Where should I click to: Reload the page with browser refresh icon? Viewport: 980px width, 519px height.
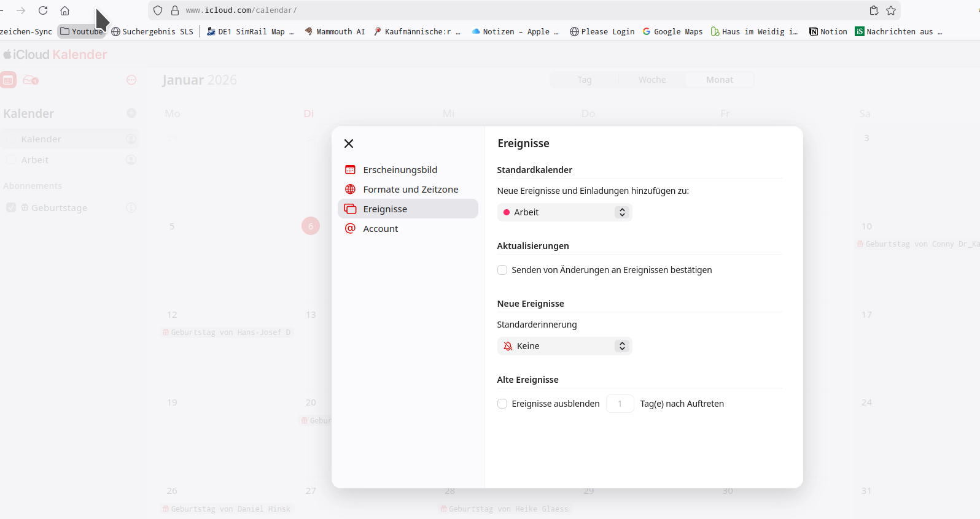[x=43, y=10]
